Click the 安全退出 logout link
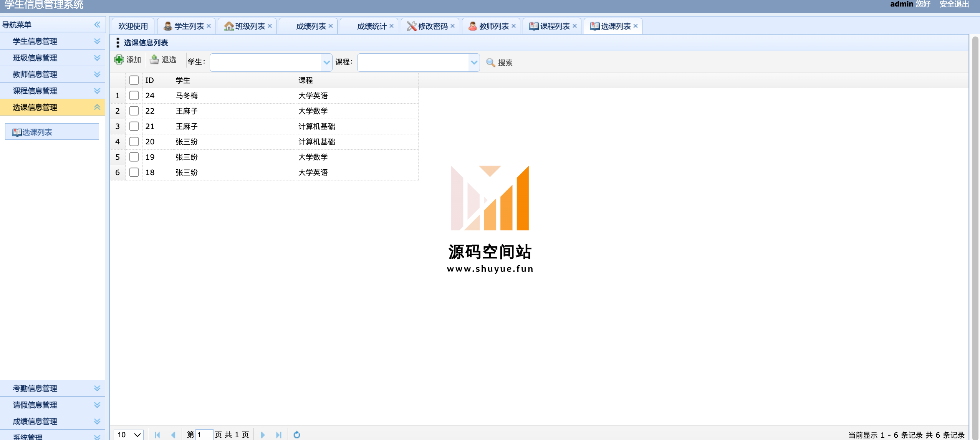 click(x=954, y=4)
